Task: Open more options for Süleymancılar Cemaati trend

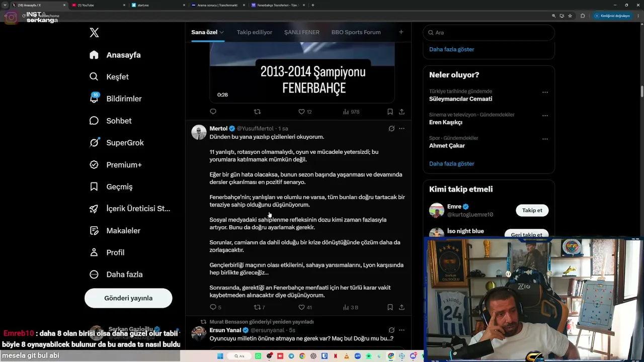Action: click(x=545, y=93)
